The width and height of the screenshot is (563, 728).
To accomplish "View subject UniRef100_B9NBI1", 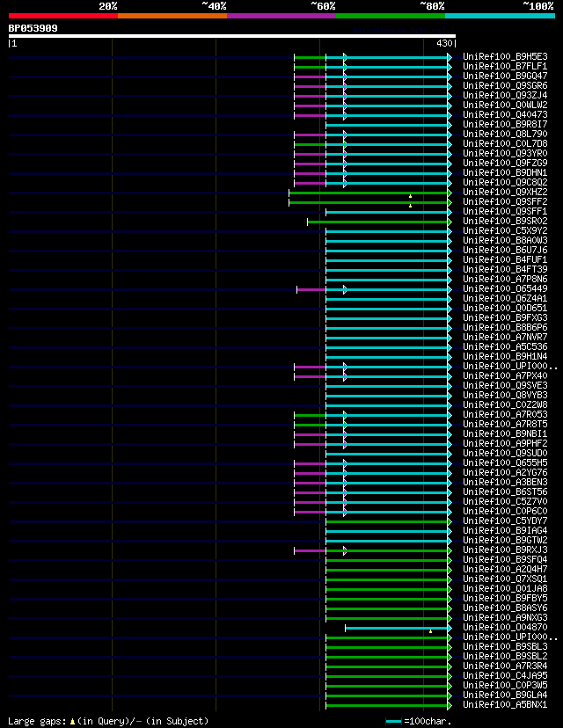I will tap(506, 434).
